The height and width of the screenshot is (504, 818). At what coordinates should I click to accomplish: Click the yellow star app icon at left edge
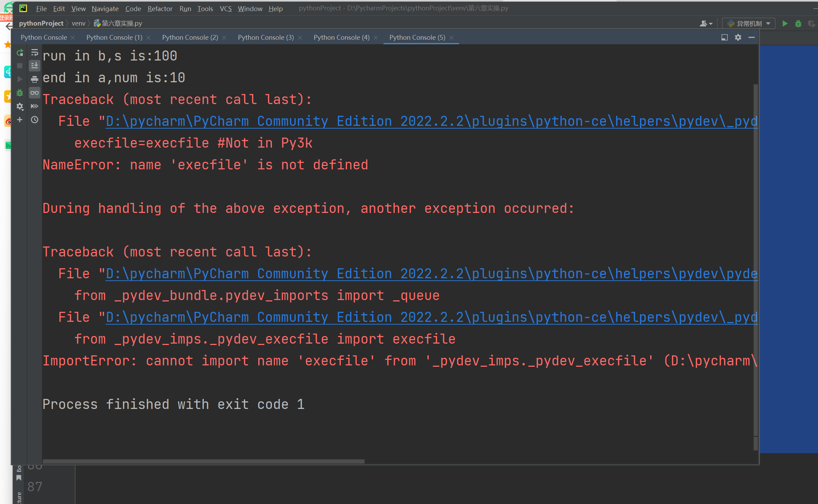pos(7,96)
